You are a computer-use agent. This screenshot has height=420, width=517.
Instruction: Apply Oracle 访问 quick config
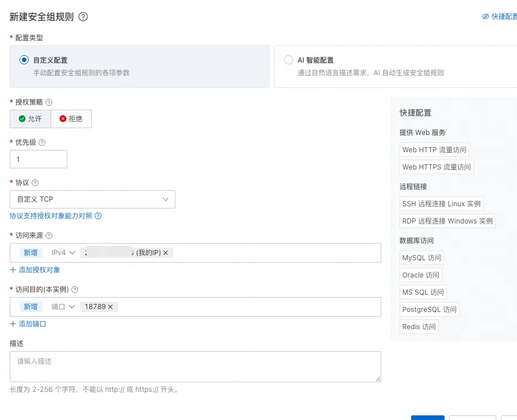421,275
